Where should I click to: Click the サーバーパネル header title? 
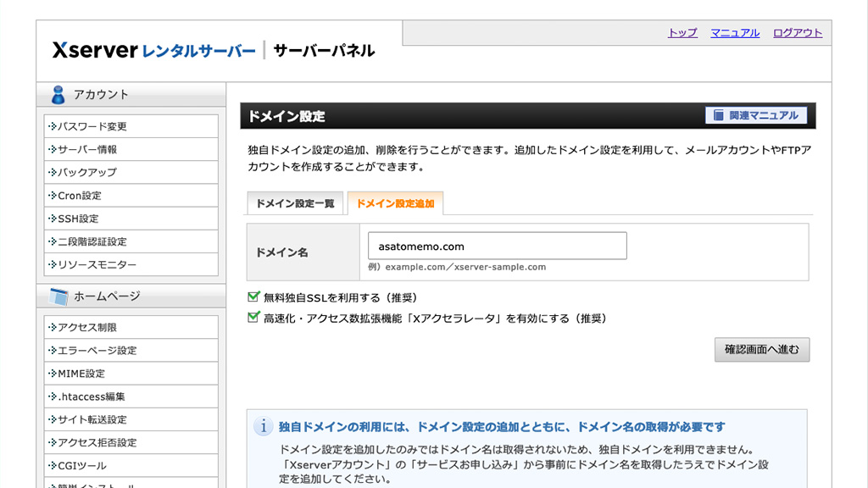[324, 51]
